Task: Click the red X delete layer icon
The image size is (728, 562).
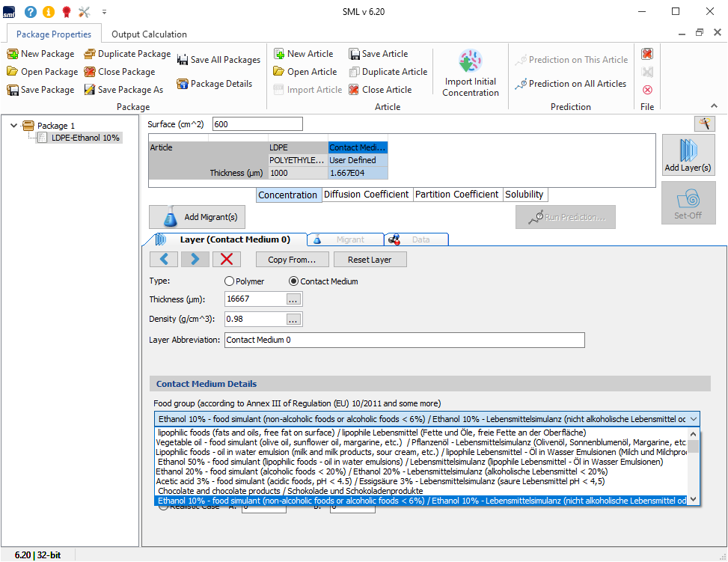Action: coord(227,259)
